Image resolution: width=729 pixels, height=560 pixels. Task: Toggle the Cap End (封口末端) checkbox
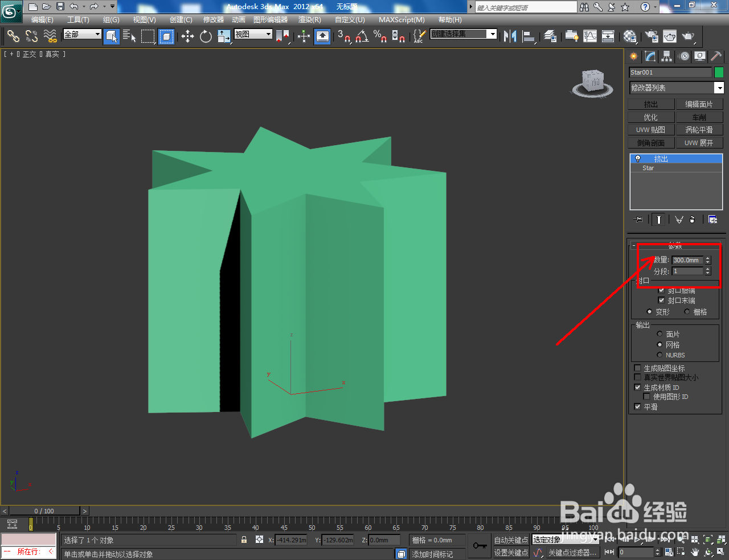661,300
